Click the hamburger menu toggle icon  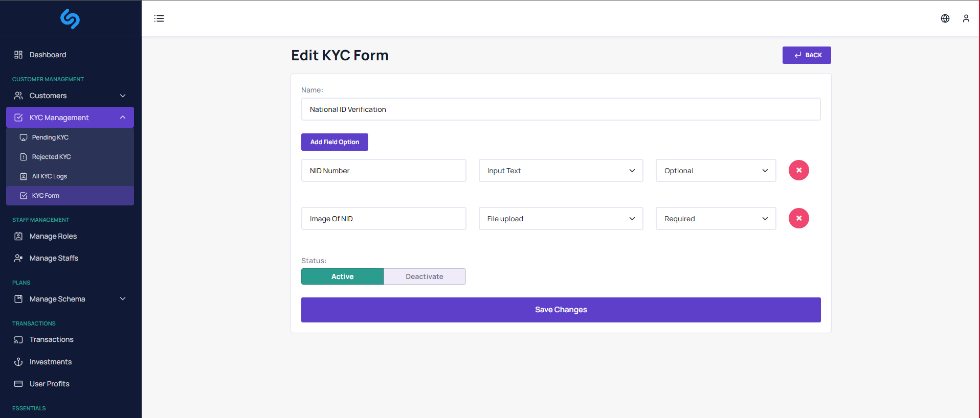click(x=159, y=18)
